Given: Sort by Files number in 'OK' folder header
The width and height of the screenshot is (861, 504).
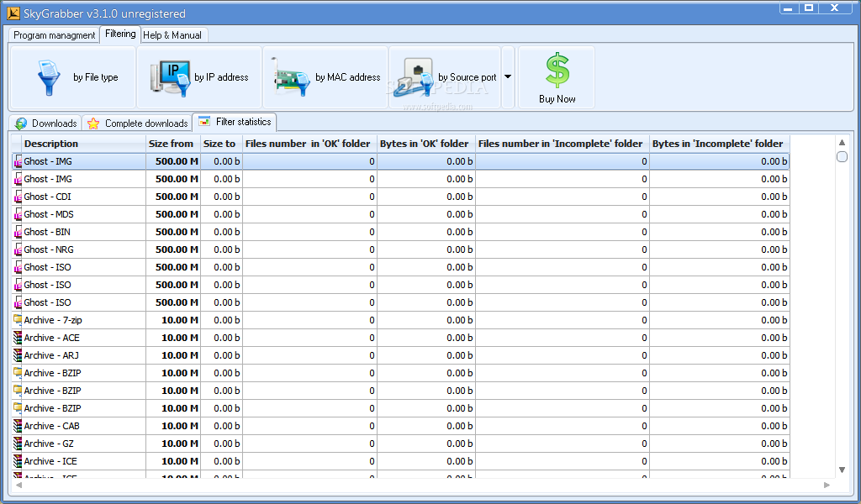Looking at the screenshot, I should (309, 144).
